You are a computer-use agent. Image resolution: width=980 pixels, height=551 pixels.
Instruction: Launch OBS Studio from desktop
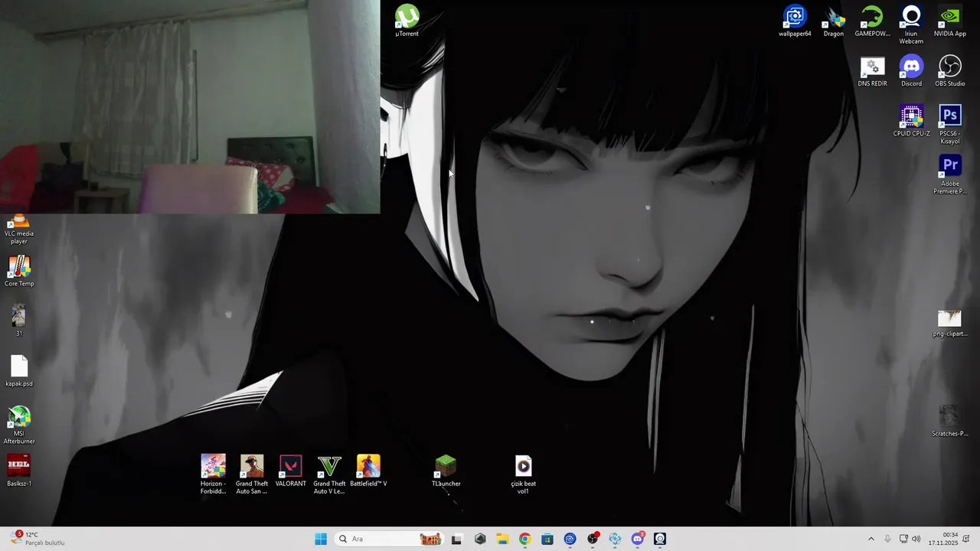click(x=950, y=70)
